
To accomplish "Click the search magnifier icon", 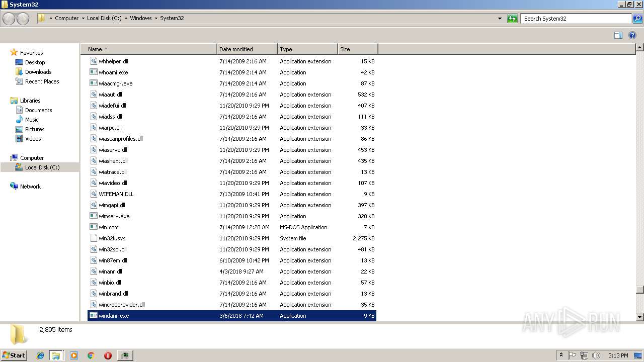I will [x=637, y=19].
